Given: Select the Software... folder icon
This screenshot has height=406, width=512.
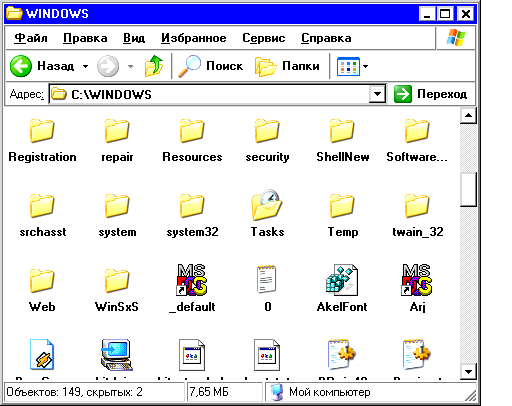Looking at the screenshot, I should point(417,131).
